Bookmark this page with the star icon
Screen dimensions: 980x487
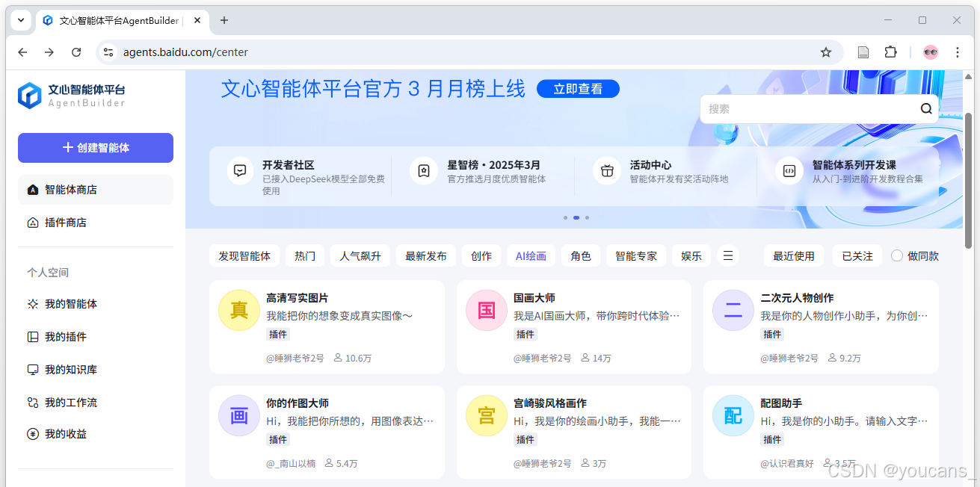(826, 52)
